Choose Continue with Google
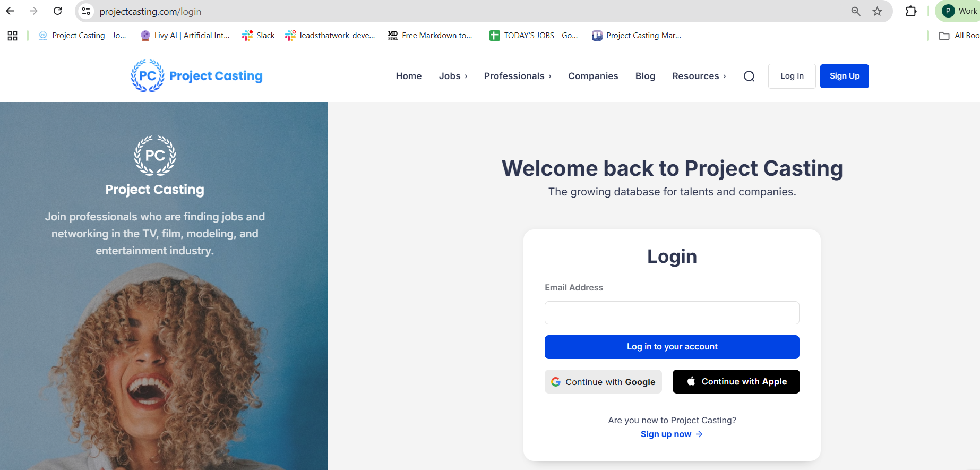The height and width of the screenshot is (470, 980). click(603, 382)
